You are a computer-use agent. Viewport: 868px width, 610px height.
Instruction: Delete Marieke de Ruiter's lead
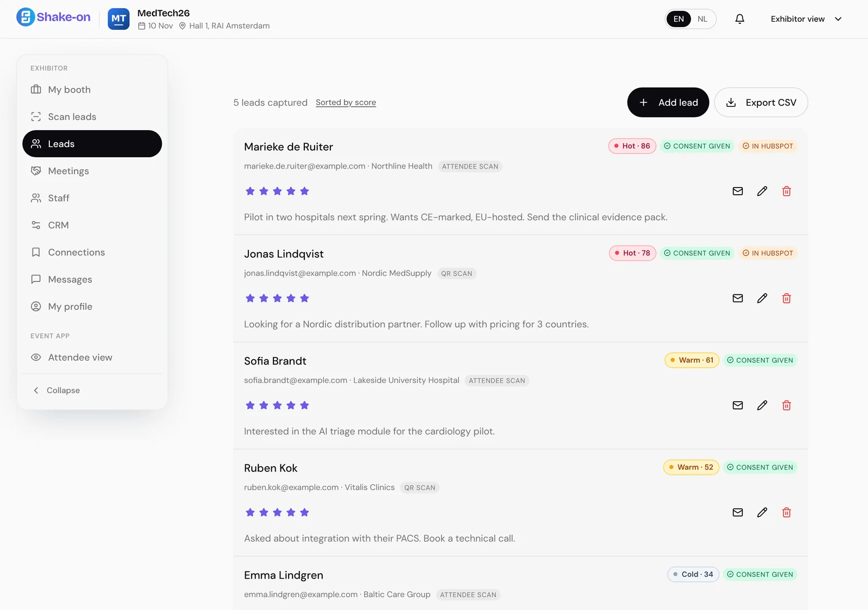pyautogui.click(x=787, y=191)
